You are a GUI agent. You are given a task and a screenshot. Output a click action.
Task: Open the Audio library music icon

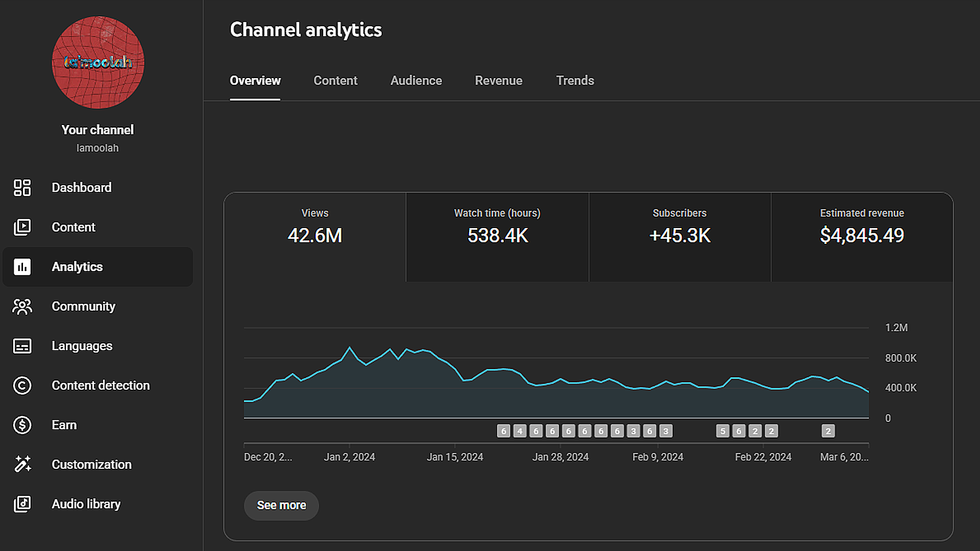22,504
